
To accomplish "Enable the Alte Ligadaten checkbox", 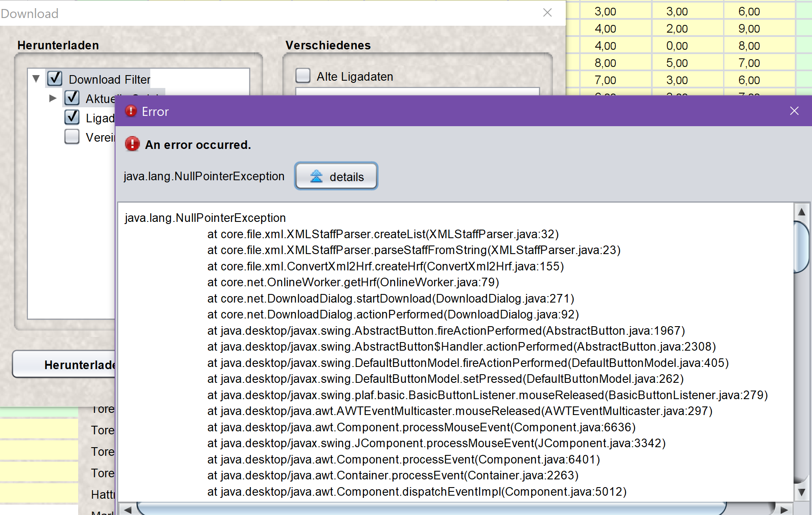I will pyautogui.click(x=303, y=76).
